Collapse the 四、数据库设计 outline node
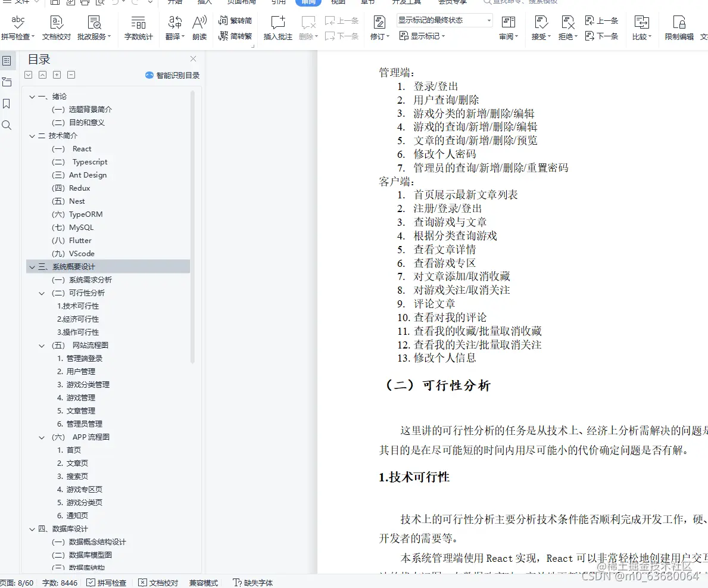This screenshot has width=708, height=588. click(x=32, y=529)
